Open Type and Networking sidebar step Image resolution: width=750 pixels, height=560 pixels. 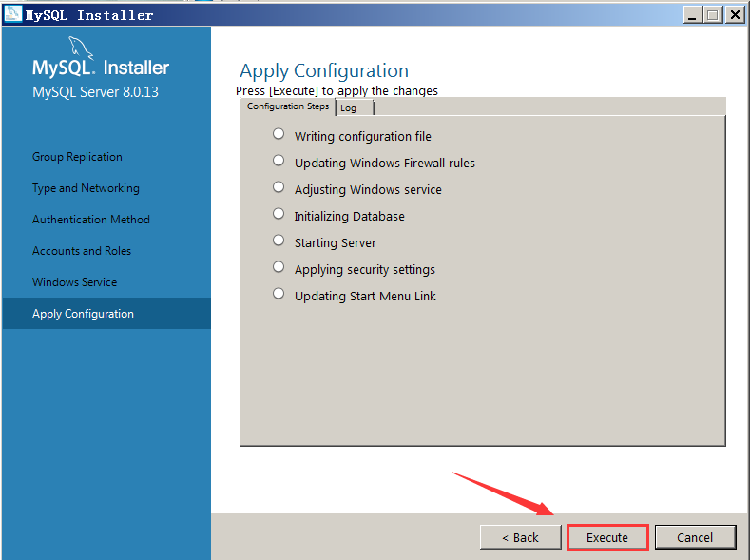(86, 188)
